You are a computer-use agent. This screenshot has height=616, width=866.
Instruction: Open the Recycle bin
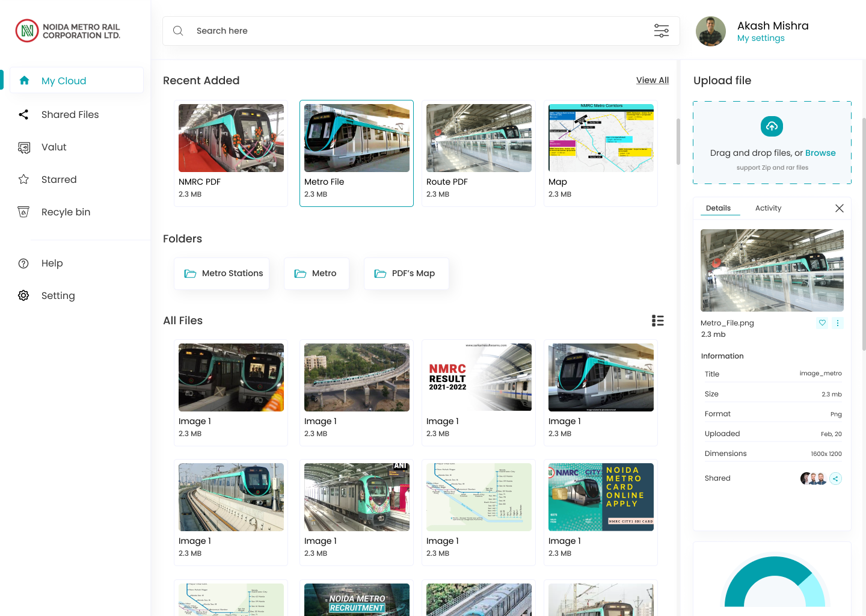(66, 212)
